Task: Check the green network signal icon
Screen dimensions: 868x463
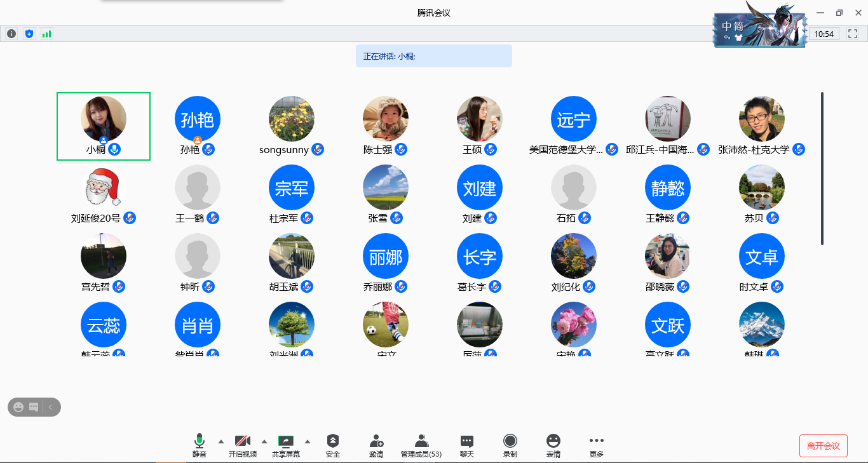Action: [46, 34]
